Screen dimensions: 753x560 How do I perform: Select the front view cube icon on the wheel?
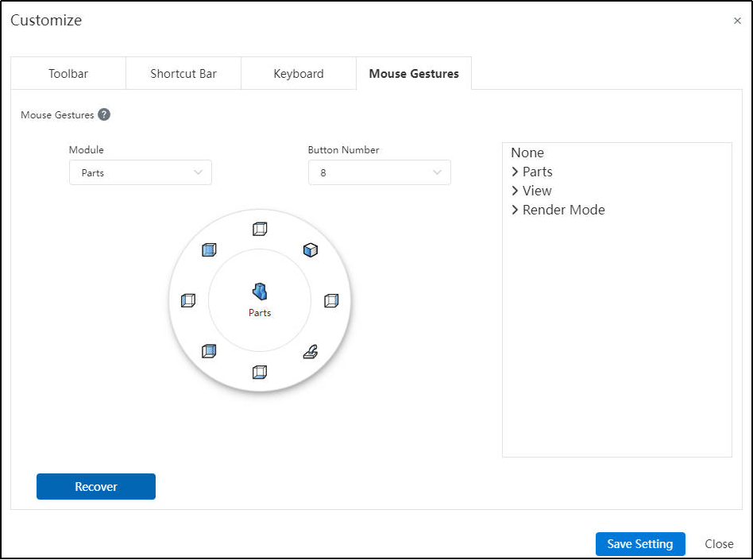209,249
